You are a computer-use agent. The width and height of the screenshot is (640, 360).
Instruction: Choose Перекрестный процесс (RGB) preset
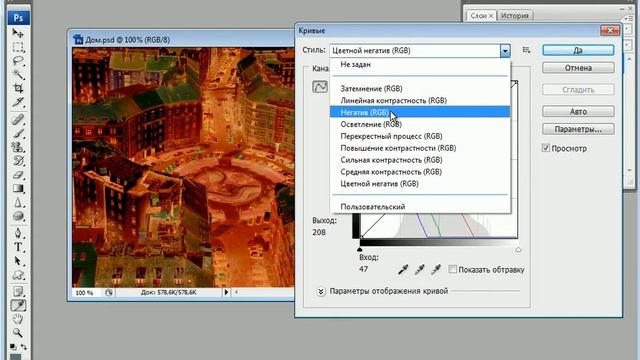coord(420,136)
